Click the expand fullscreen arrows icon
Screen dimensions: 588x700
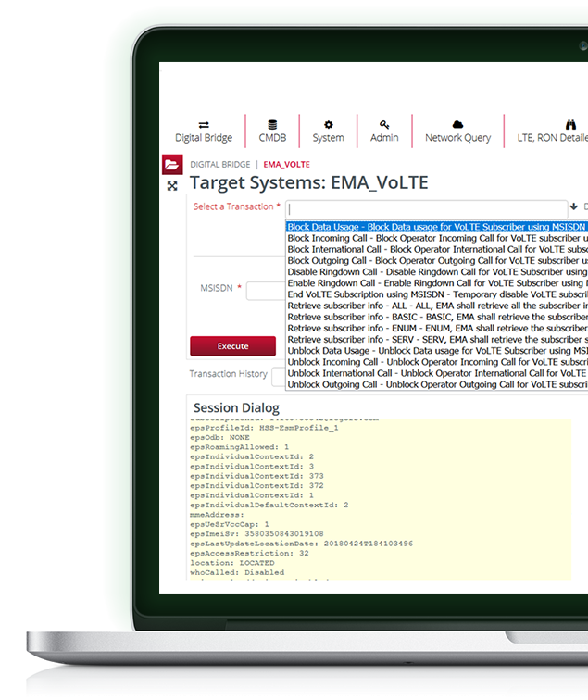point(172,186)
